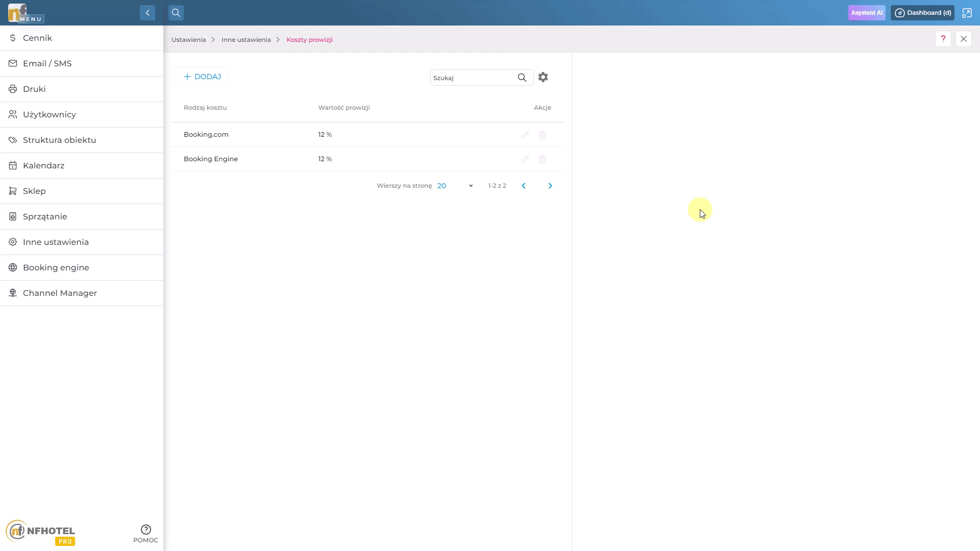Image resolution: width=980 pixels, height=551 pixels.
Task: Click the magnifier in Szukaj field
Action: pyautogui.click(x=522, y=78)
